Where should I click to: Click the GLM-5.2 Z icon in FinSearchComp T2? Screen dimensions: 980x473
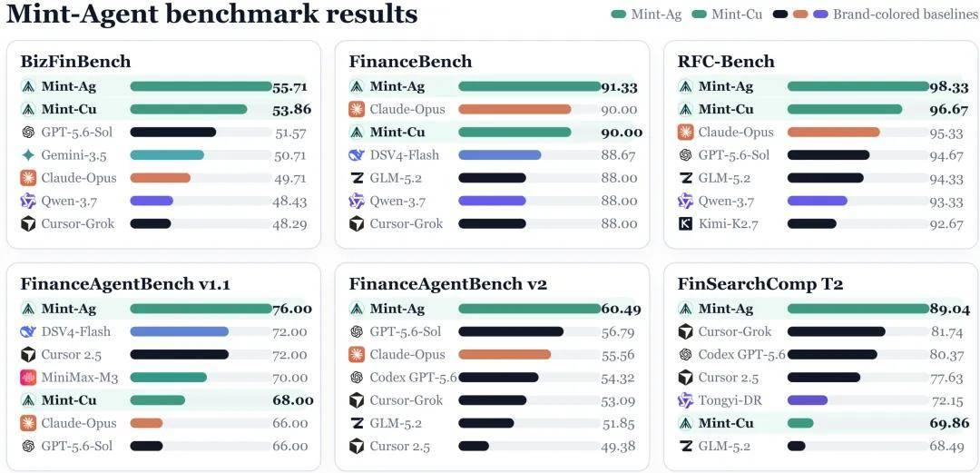[x=685, y=446]
